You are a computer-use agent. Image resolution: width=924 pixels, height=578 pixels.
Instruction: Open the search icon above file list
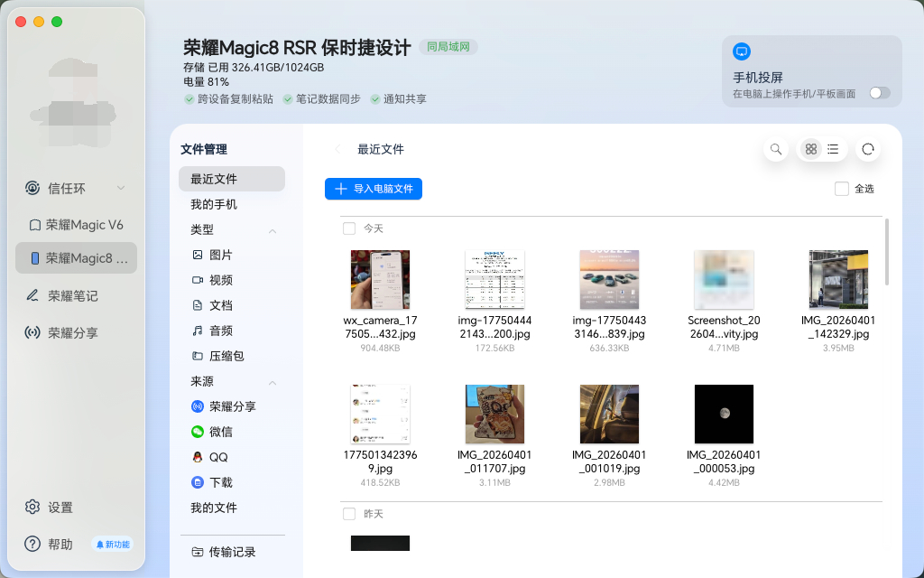775,149
